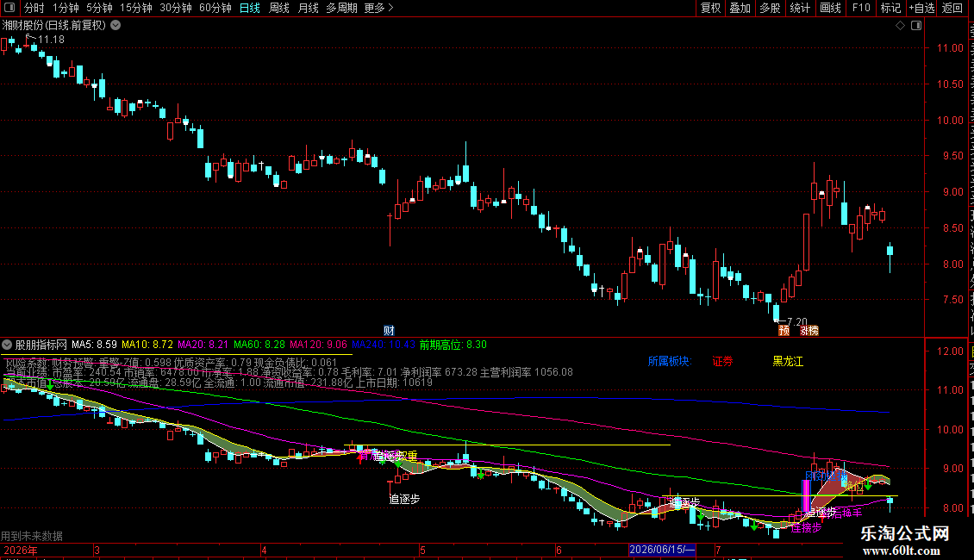Click the 用到未来数据 notice text
Screen dimensions: 974x560
click(x=32, y=536)
